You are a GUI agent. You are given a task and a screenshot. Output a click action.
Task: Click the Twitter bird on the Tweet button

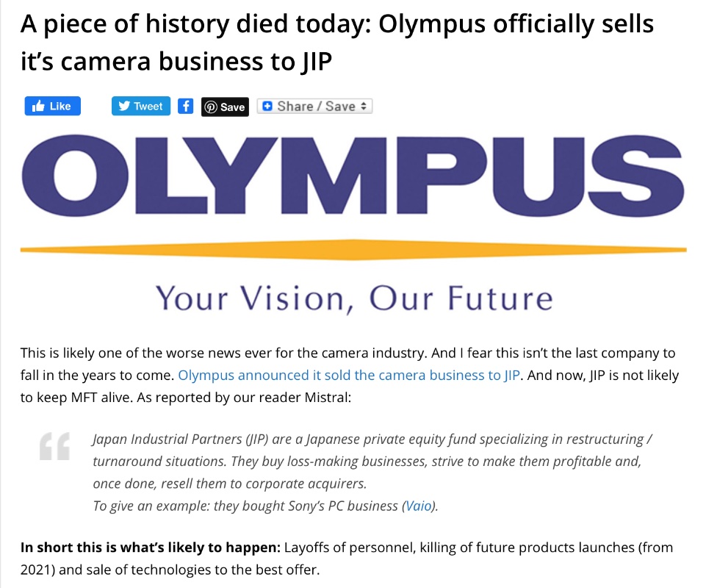pos(123,107)
